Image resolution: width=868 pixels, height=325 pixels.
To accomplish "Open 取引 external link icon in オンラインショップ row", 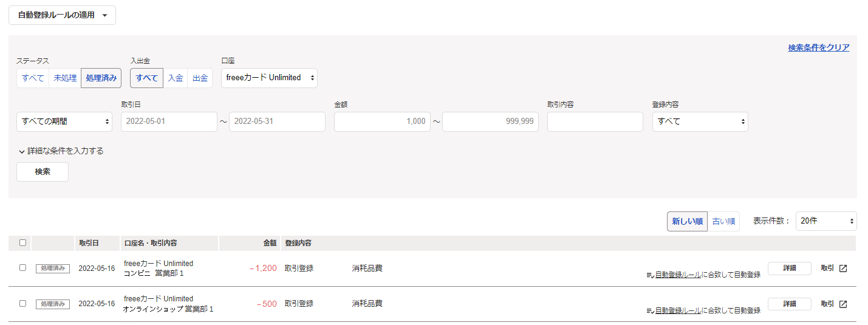I will coord(842,304).
